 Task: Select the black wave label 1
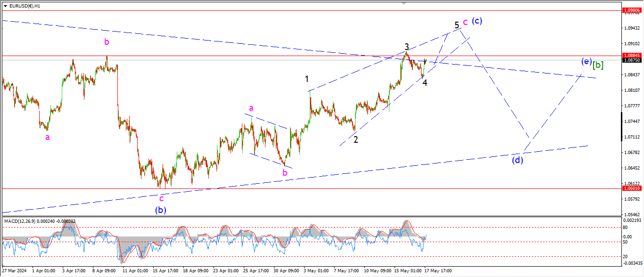click(306, 79)
